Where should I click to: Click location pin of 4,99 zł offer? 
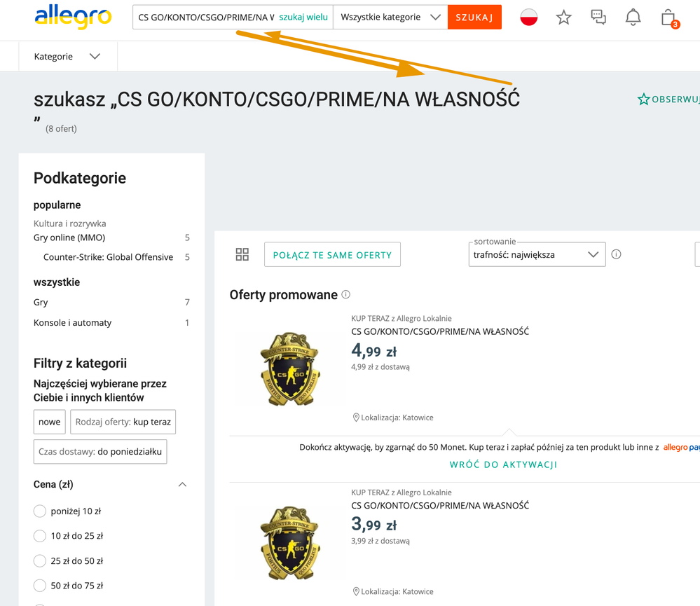(356, 418)
